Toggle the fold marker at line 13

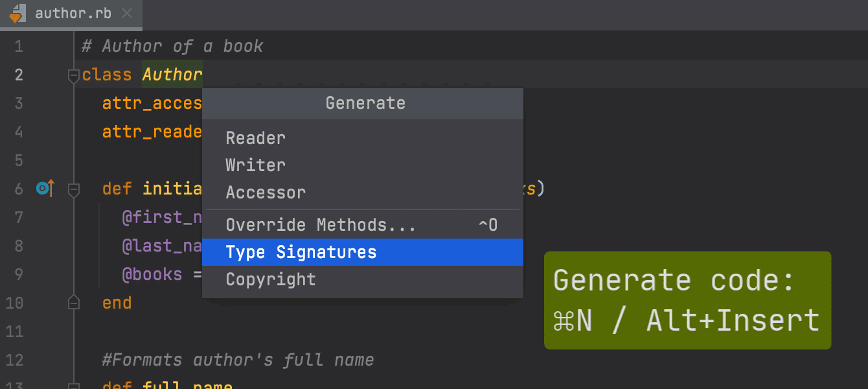click(73, 385)
